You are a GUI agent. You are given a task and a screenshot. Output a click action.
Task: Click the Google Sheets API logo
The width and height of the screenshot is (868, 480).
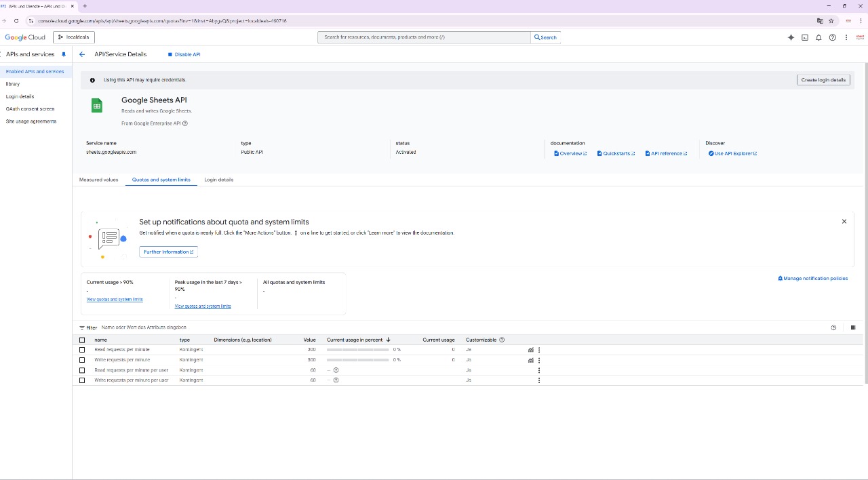click(x=97, y=105)
